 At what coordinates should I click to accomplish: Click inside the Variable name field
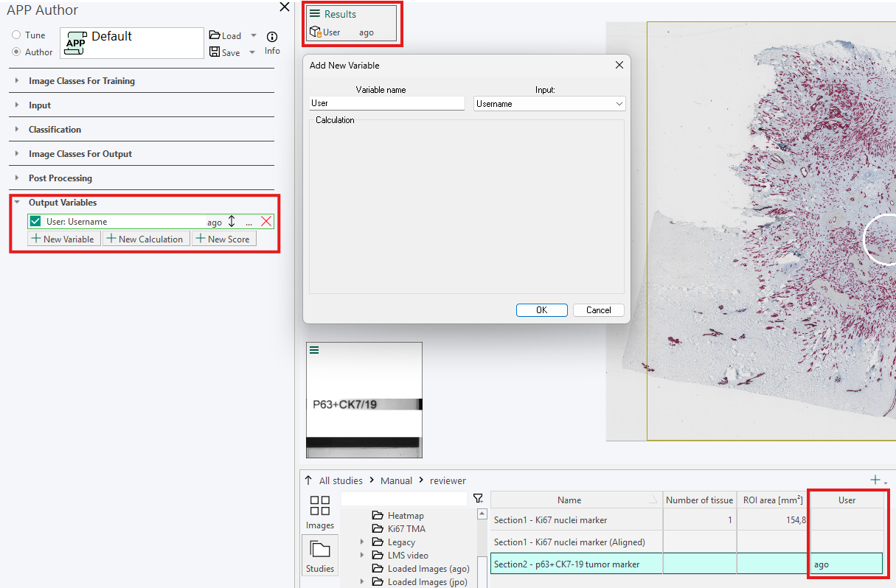386,103
